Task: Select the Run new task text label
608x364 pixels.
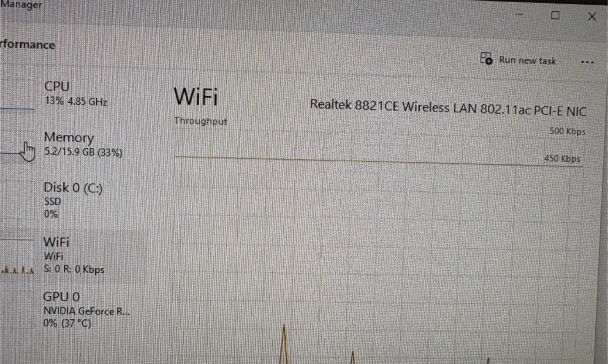Action: (x=527, y=60)
